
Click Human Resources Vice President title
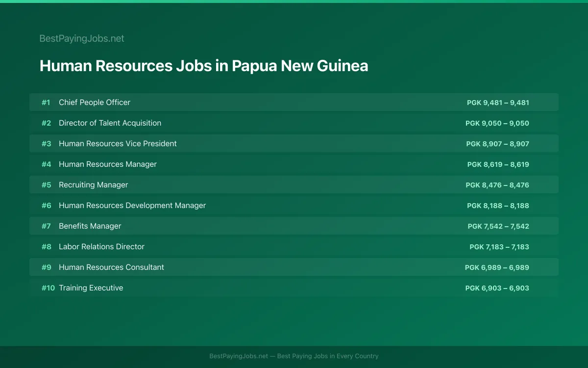[118, 144]
